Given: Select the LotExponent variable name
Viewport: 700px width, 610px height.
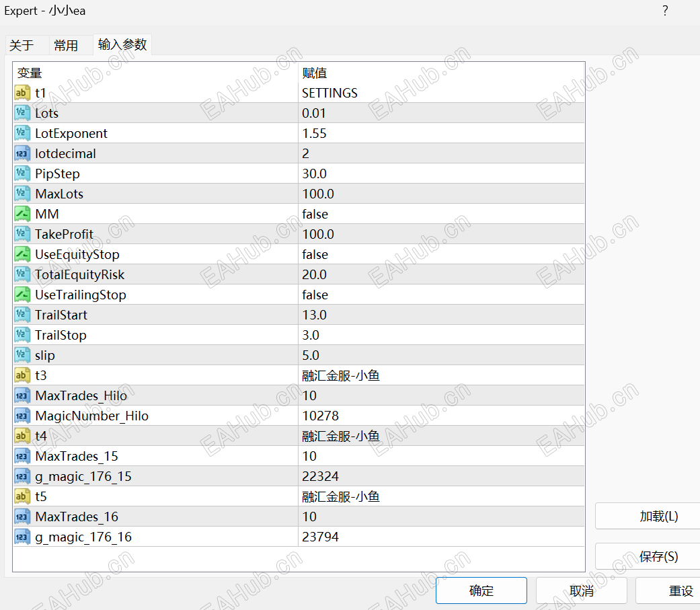Looking at the screenshot, I should click(x=71, y=133).
